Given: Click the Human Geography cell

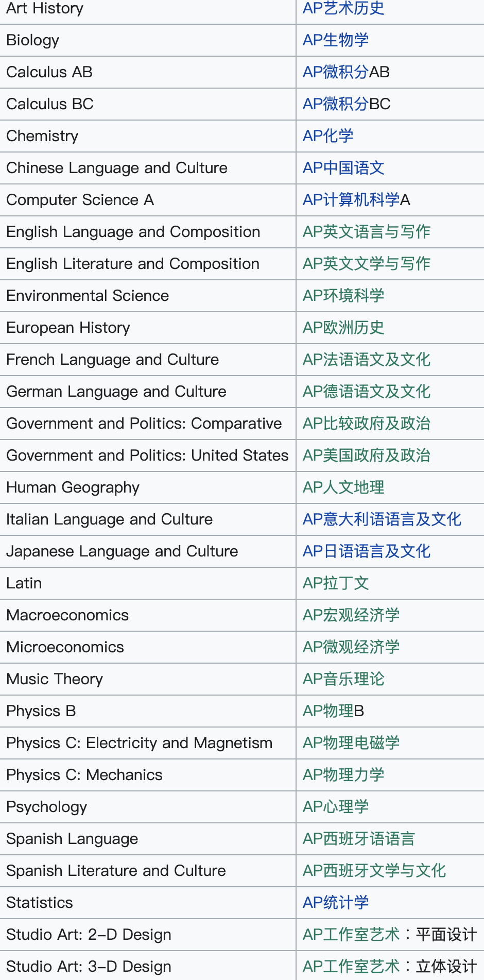Looking at the screenshot, I should click(x=148, y=487).
